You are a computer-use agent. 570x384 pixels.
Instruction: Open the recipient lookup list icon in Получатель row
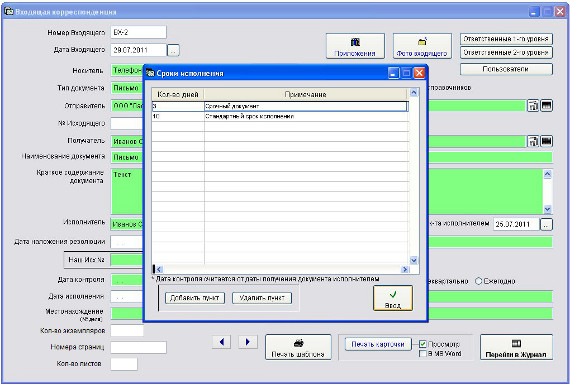click(533, 141)
